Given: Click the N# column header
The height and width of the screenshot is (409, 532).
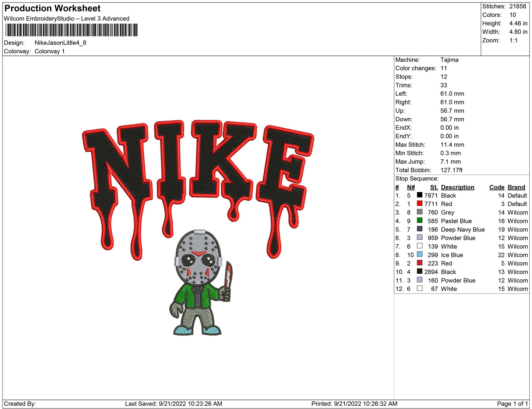Looking at the screenshot, I should 411,187.
